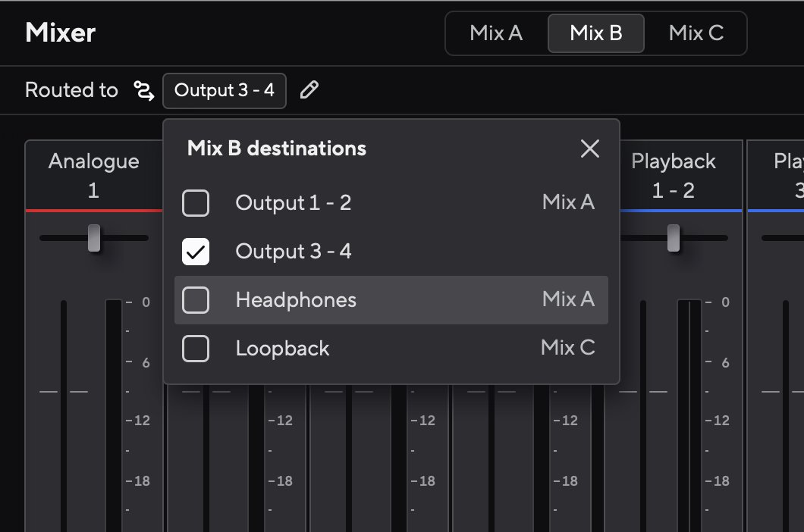Enable the Headphones destination checkbox
804x532 pixels.
pyautogui.click(x=196, y=300)
